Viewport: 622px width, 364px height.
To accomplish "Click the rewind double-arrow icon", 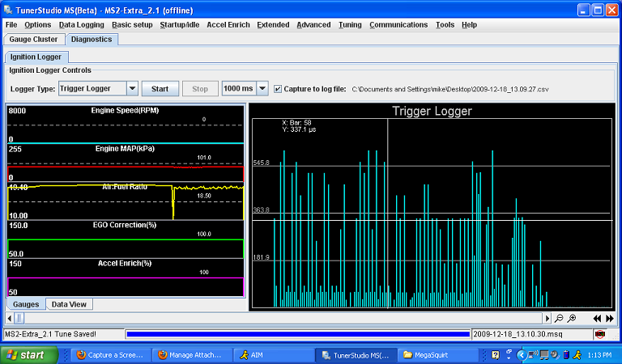I will pos(597,319).
